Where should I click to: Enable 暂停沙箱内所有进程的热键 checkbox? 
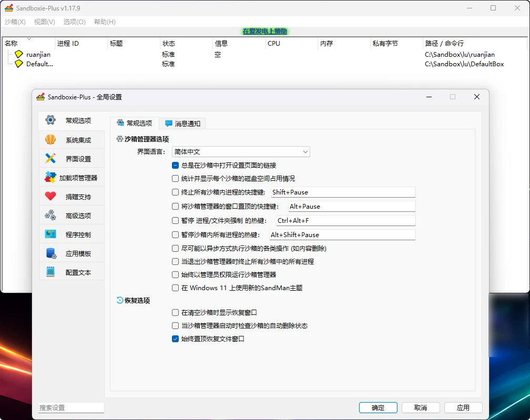175,234
